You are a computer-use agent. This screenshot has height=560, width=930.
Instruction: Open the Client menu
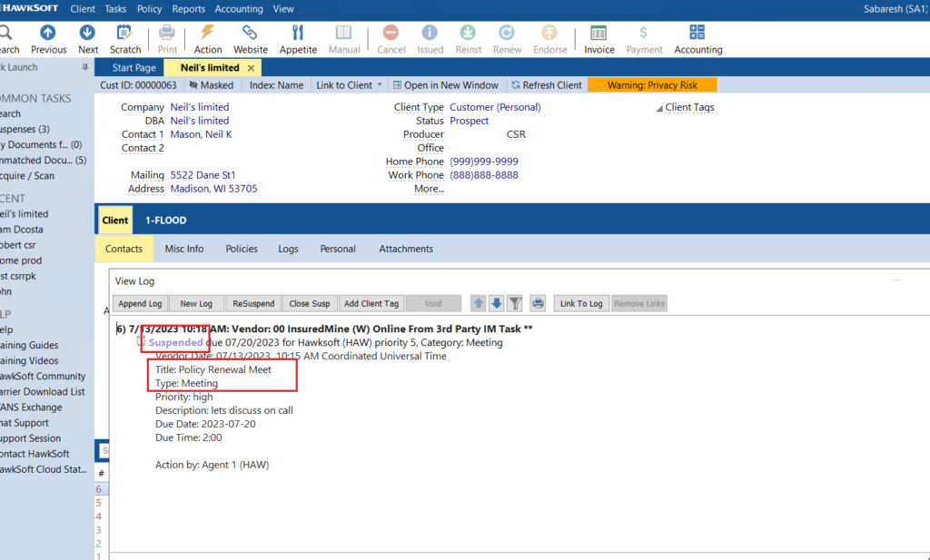point(83,9)
